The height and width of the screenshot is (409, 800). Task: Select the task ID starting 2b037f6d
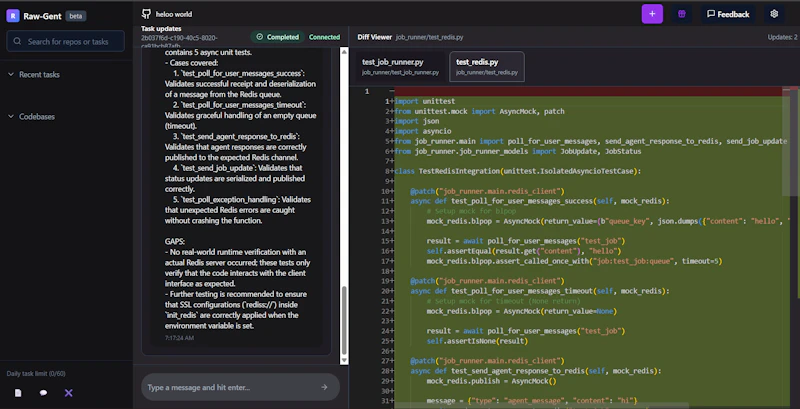[x=179, y=38]
